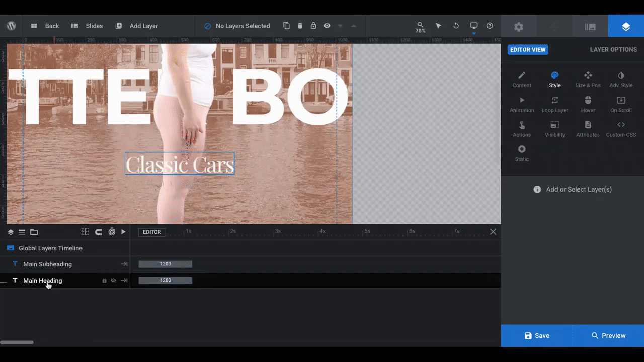644x362 pixels.
Task: Preview the slider module
Action: click(x=608, y=336)
